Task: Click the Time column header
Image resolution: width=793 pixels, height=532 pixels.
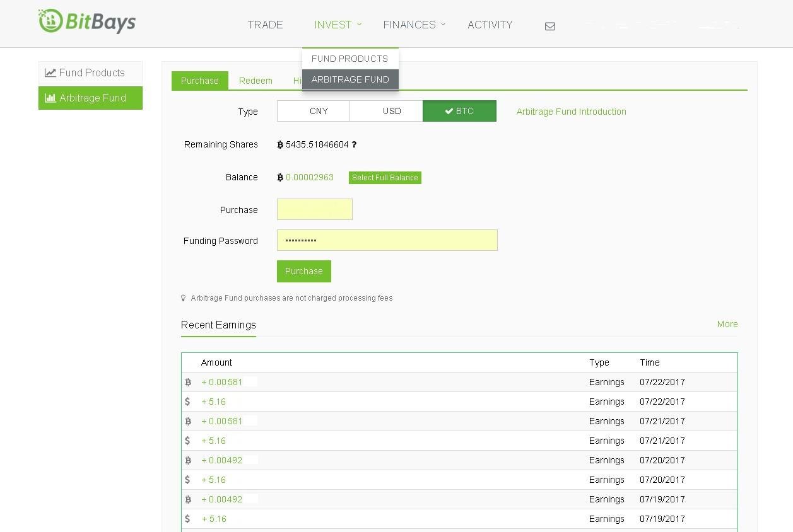Action: click(650, 362)
